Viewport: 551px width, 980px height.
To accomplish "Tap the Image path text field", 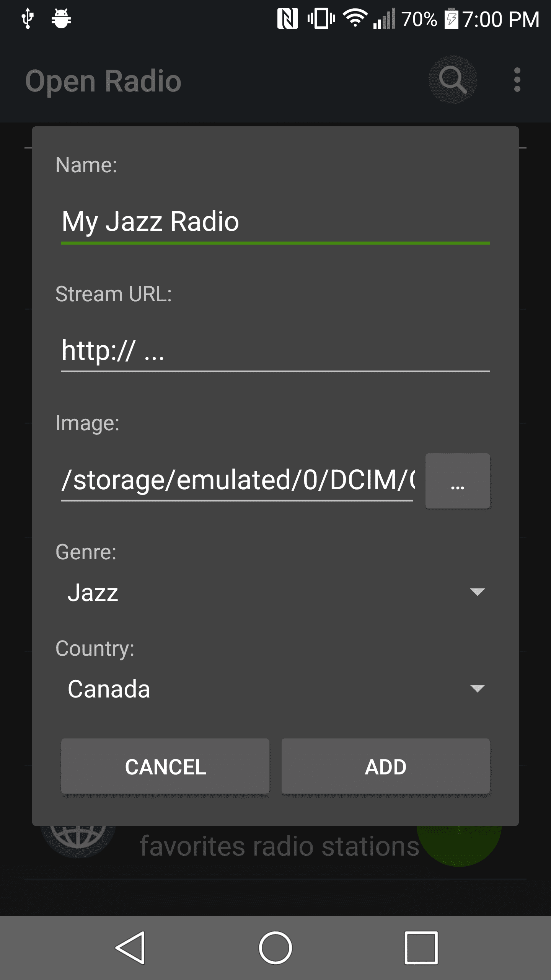I will coord(237,480).
